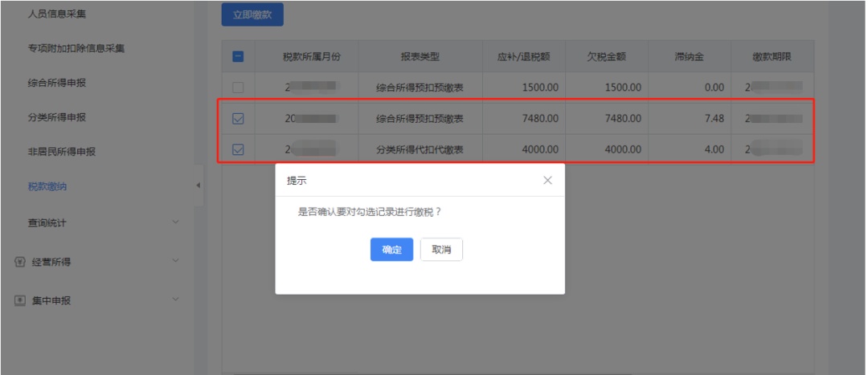868x375 pixels.
Task: Select 综合所得申报 in sidebar
Action: 57,83
